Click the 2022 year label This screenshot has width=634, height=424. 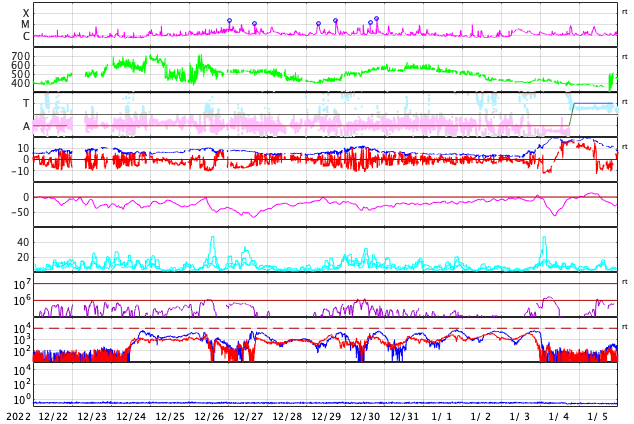[x=18, y=417]
